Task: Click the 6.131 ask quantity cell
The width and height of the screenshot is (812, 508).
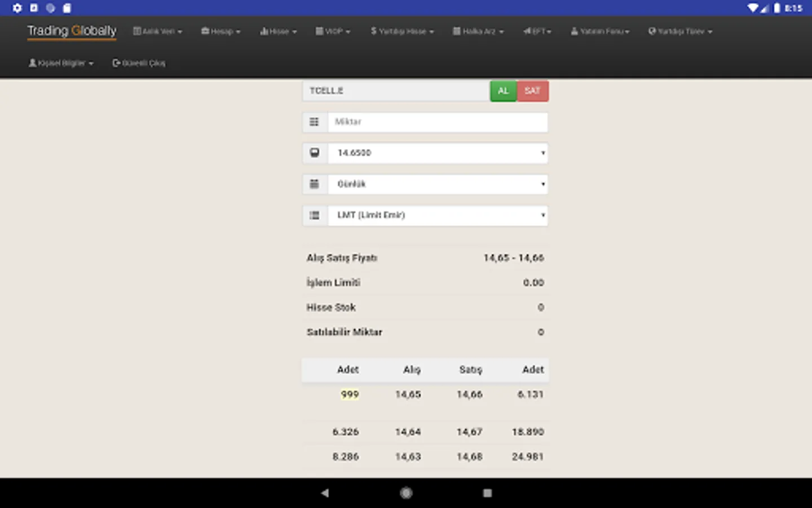Action: pos(531,395)
